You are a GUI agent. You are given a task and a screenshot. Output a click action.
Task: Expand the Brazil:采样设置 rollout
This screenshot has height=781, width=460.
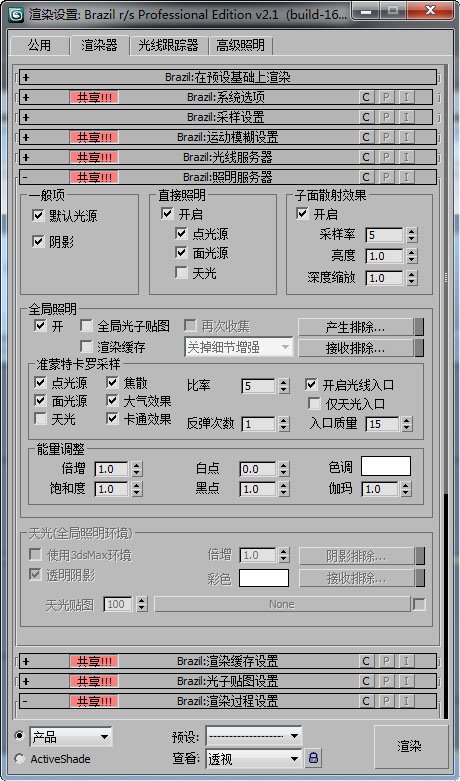pos(226,117)
